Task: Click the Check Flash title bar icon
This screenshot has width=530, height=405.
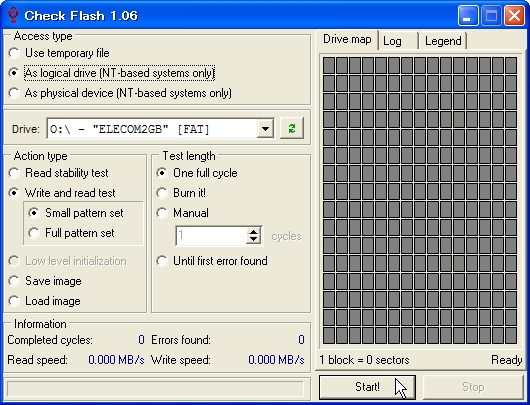Action: (x=13, y=16)
